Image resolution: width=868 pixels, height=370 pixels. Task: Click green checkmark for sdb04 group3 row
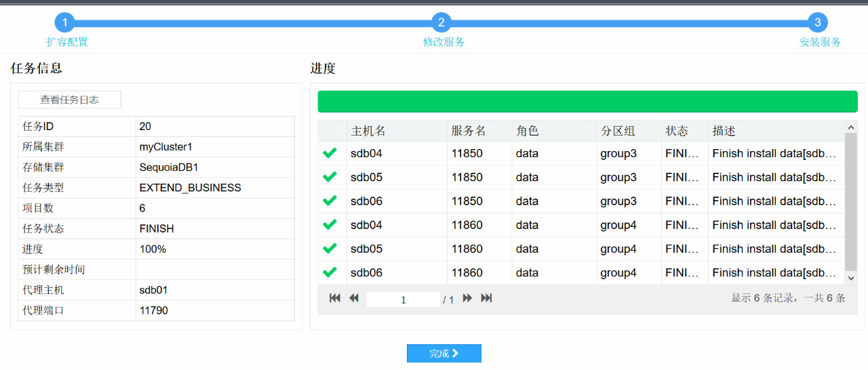tap(330, 153)
